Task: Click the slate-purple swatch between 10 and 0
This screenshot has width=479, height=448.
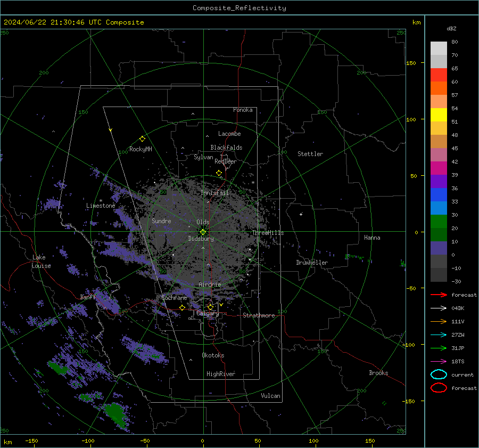Action: coord(439,248)
